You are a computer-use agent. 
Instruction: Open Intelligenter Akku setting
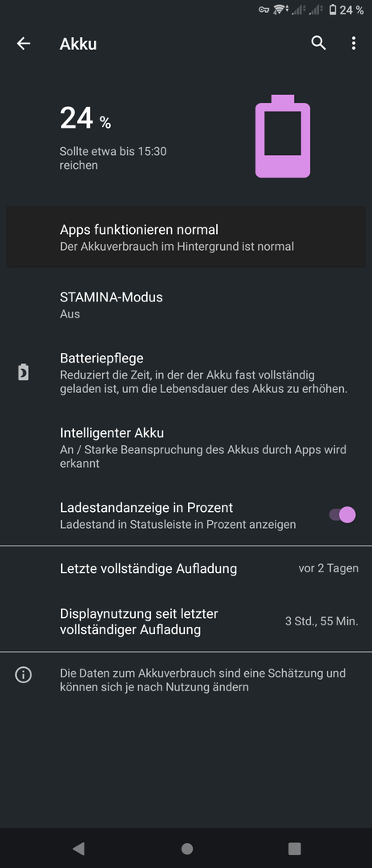coord(186,448)
